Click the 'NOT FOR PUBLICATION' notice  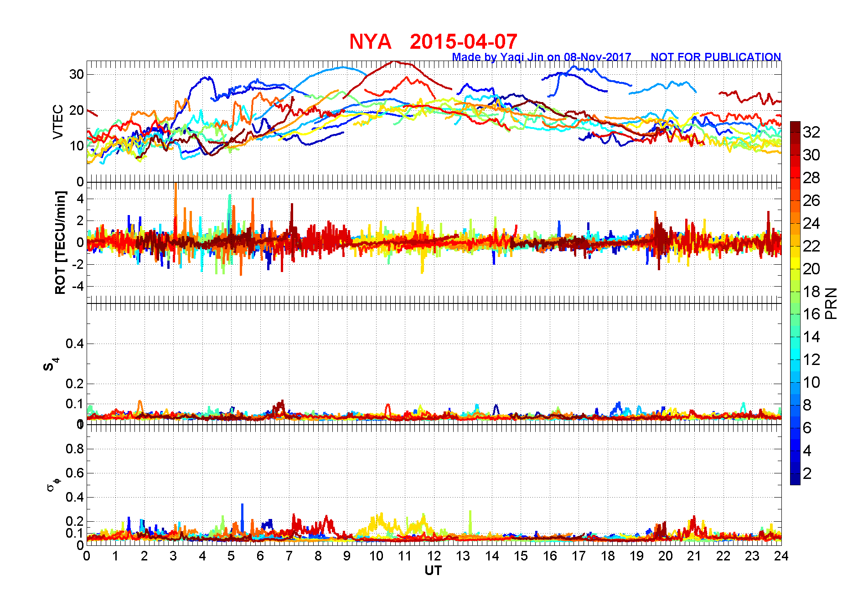pos(716,57)
